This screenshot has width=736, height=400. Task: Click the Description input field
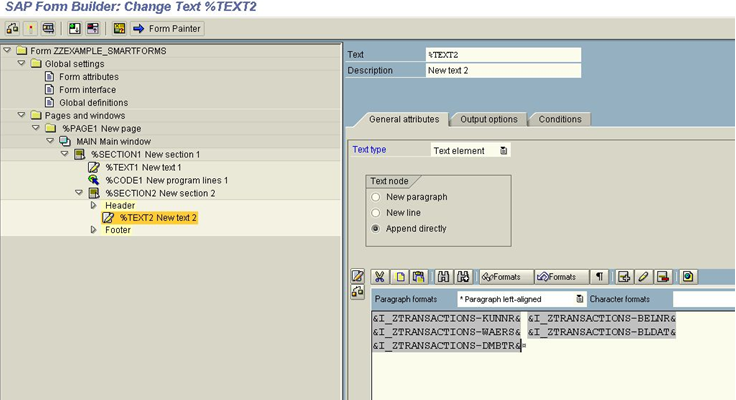pyautogui.click(x=502, y=71)
